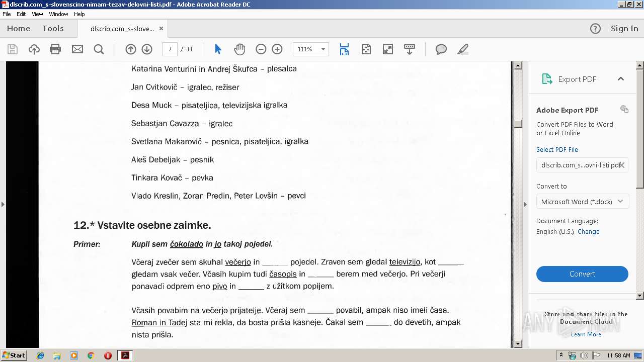Click the copy icon beside Adobe Export PDF
The image size is (644, 362).
pyautogui.click(x=624, y=109)
